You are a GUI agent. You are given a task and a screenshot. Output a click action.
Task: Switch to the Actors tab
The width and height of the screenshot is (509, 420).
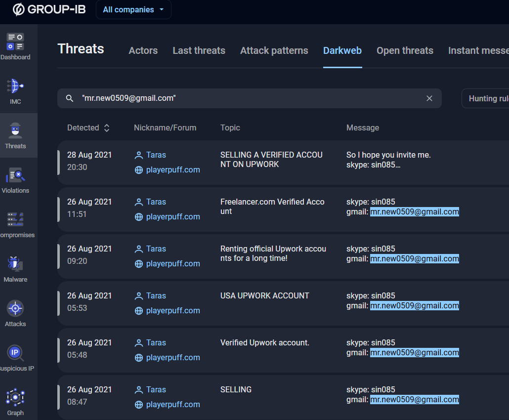143,50
